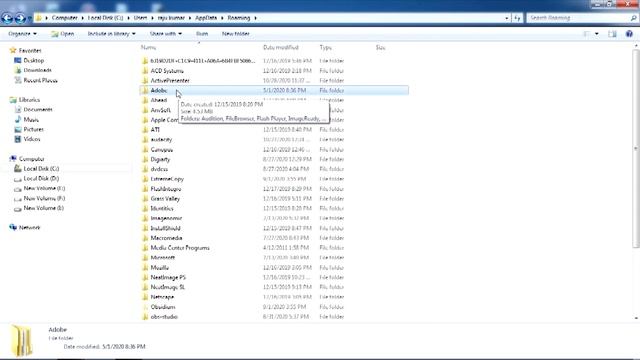This screenshot has width=640, height=360.
Task: Go forward with the Forward arrow button
Action: point(20,18)
